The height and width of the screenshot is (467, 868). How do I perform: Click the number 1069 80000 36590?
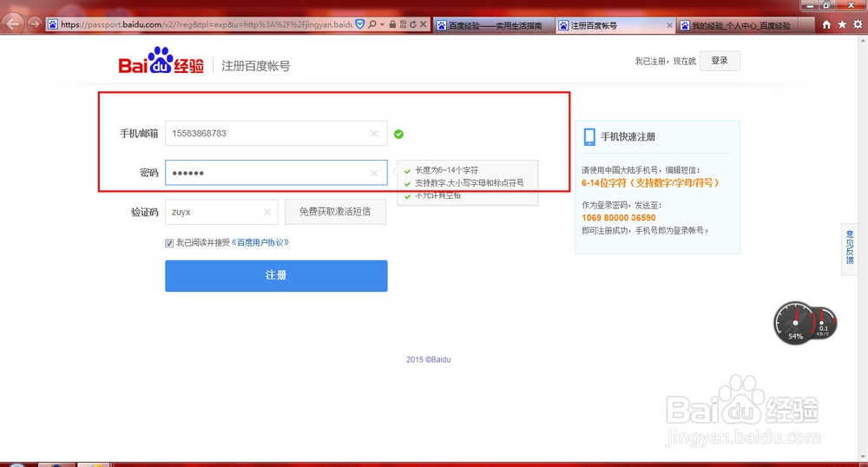pyautogui.click(x=619, y=218)
